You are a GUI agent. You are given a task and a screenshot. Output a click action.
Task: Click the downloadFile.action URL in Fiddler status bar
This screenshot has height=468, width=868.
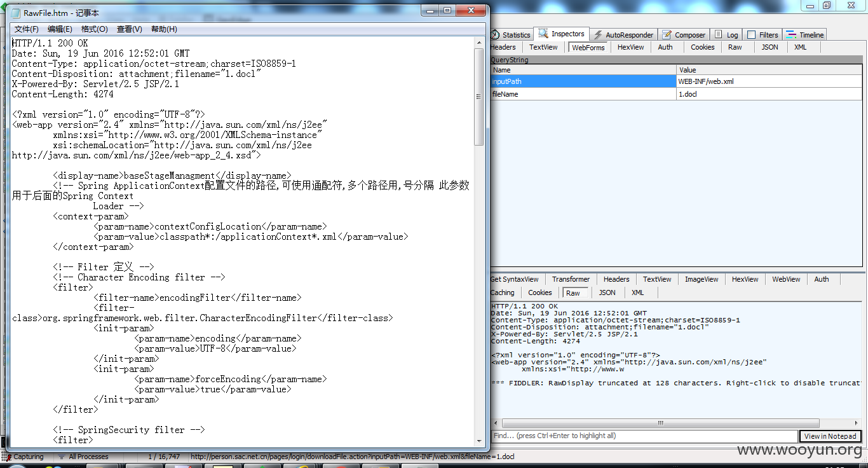pyautogui.click(x=352, y=457)
